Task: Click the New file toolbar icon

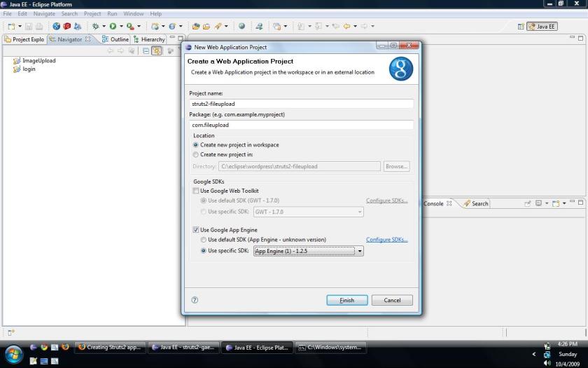Action: pyautogui.click(x=11, y=27)
